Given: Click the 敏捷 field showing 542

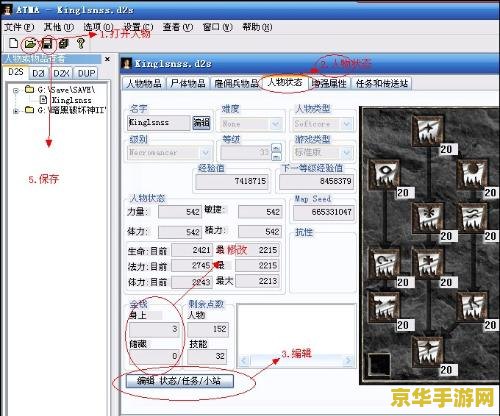Looking at the screenshot, I should 260,212.
